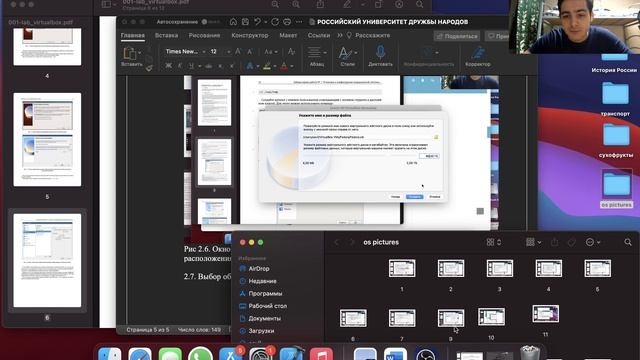Switch to the Главная tab
The image size is (640, 360).
tap(133, 36)
